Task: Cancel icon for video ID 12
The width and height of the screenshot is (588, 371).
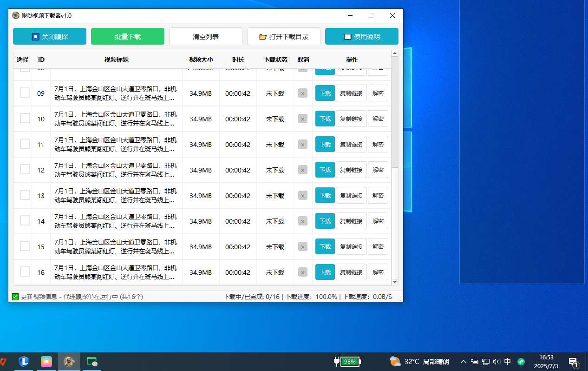Action: coord(303,170)
